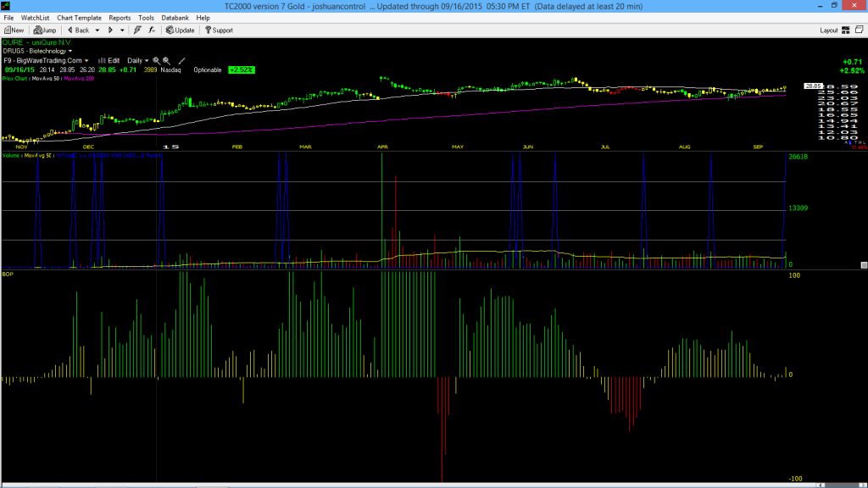Image resolution: width=868 pixels, height=488 pixels.
Task: Click the first magnifier zoom icon
Action: pyautogui.click(x=157, y=60)
